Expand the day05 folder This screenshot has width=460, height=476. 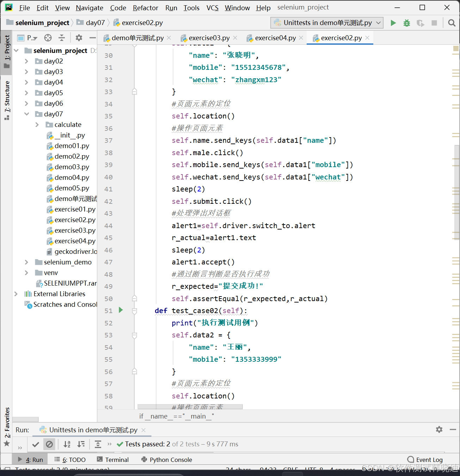pos(26,93)
